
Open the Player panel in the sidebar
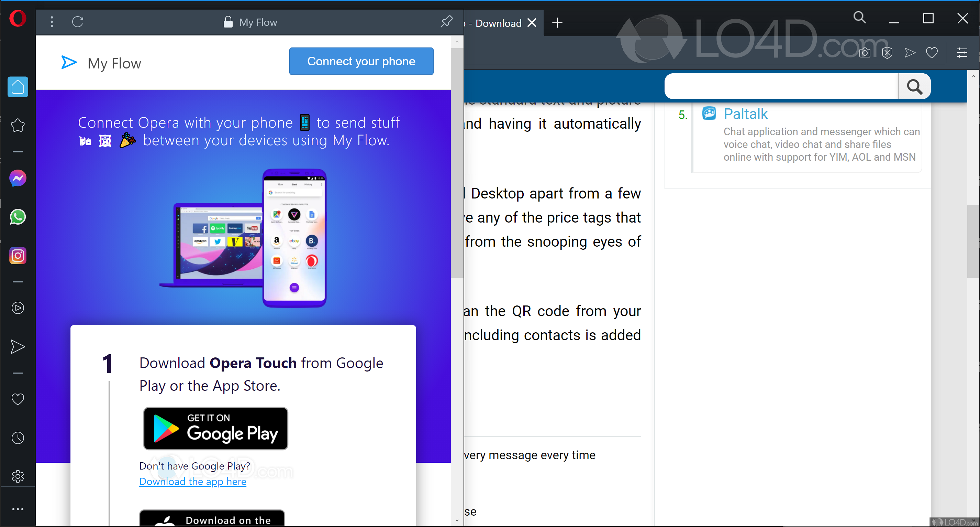[x=18, y=308]
